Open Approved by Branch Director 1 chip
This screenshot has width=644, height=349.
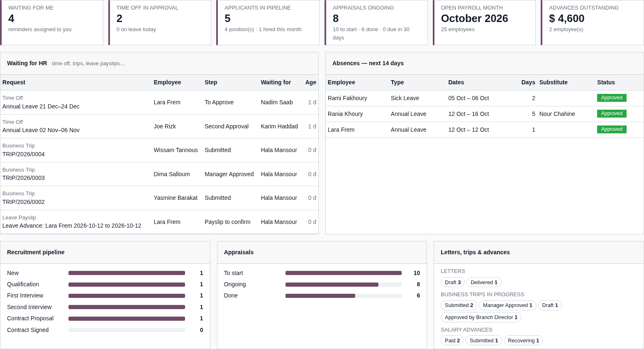(x=481, y=317)
